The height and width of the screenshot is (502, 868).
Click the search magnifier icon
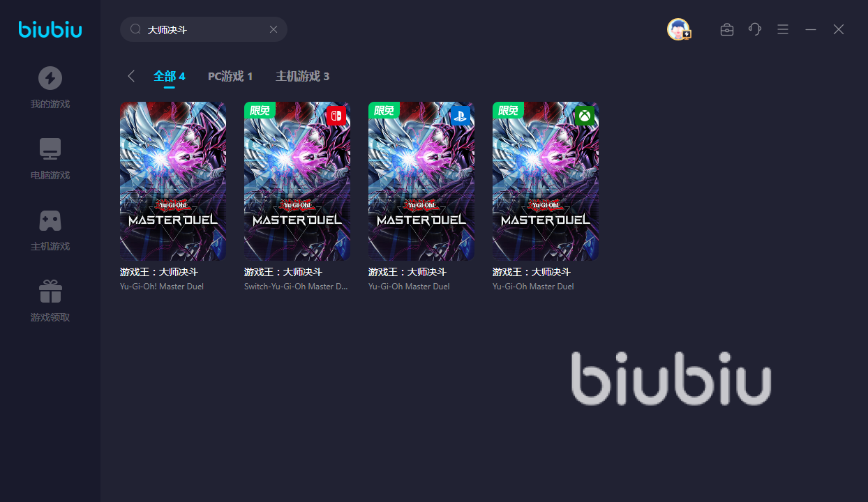tap(135, 29)
